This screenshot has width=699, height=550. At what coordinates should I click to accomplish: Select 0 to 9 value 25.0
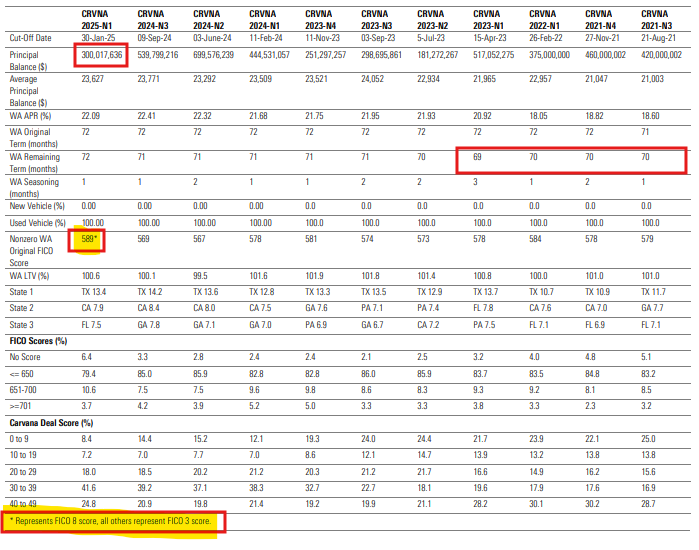pos(648,439)
